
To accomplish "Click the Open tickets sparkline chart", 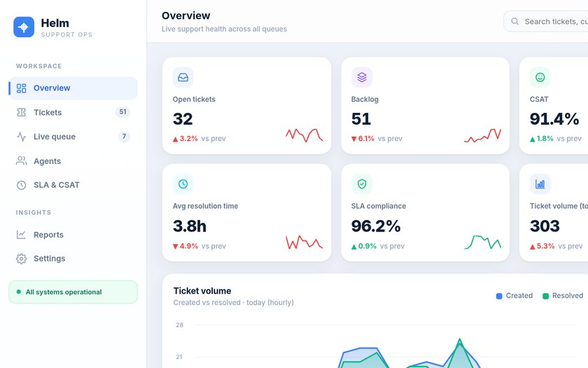I will coord(304,135).
